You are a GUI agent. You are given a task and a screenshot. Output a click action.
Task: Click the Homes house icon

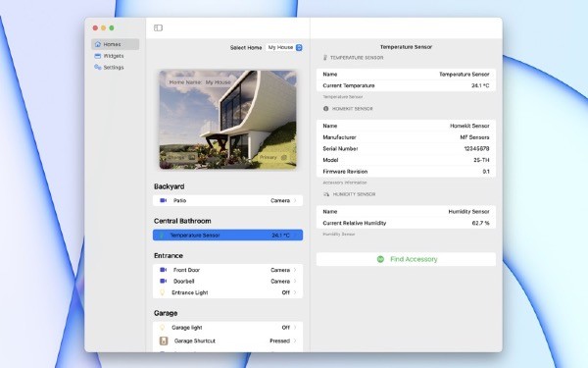pyautogui.click(x=98, y=44)
